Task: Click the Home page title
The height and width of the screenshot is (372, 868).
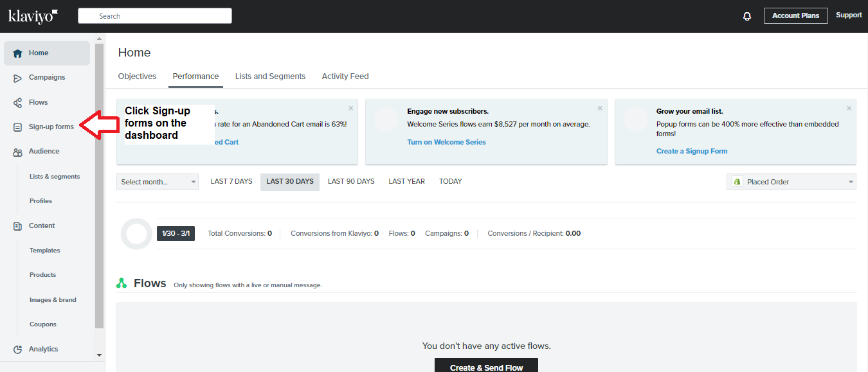Action: [x=134, y=53]
